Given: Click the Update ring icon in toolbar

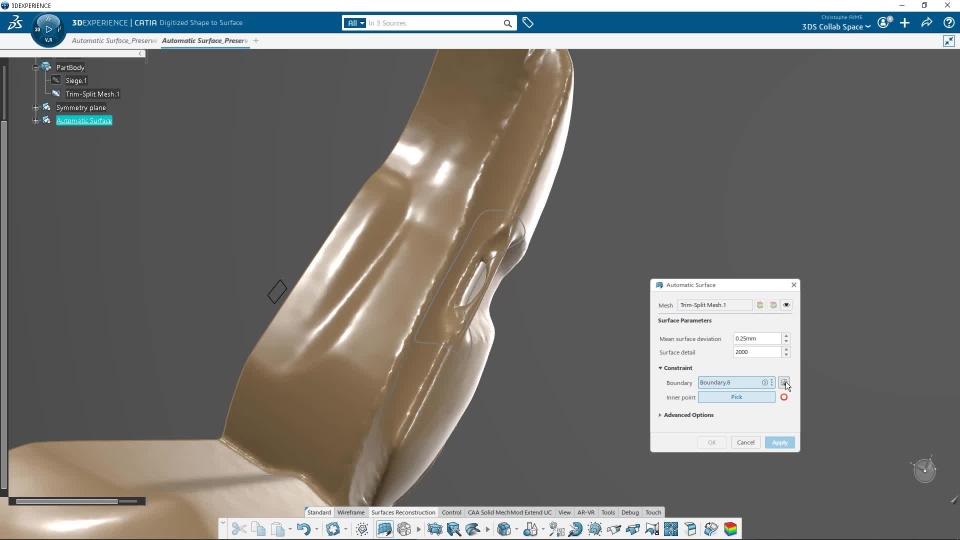Looking at the screenshot, I should click(332, 529).
